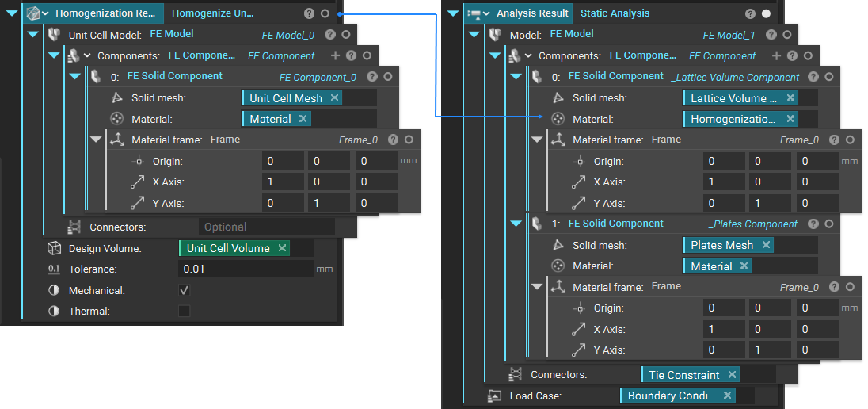Collapse left Material frame section
The height and width of the screenshot is (409, 868).
coord(97,140)
